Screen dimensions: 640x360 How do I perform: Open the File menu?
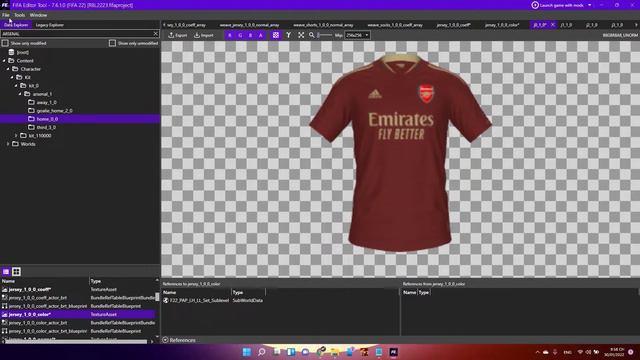point(6,15)
